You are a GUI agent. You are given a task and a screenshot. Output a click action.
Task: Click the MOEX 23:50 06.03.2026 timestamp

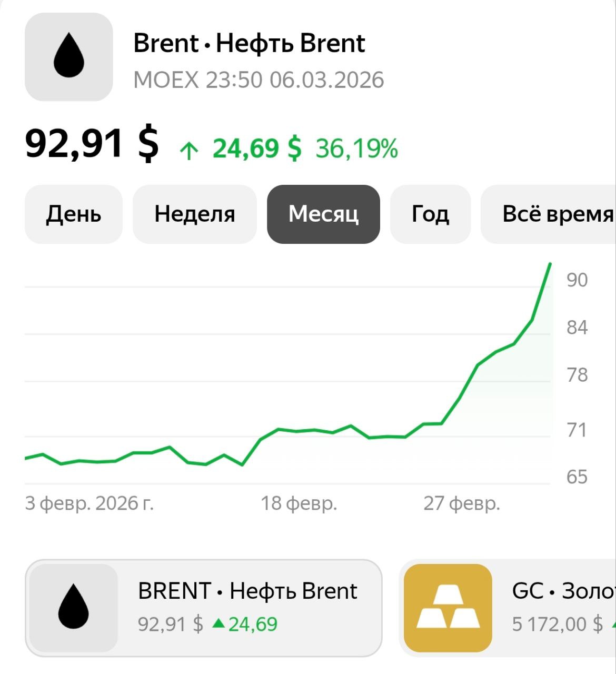click(259, 80)
